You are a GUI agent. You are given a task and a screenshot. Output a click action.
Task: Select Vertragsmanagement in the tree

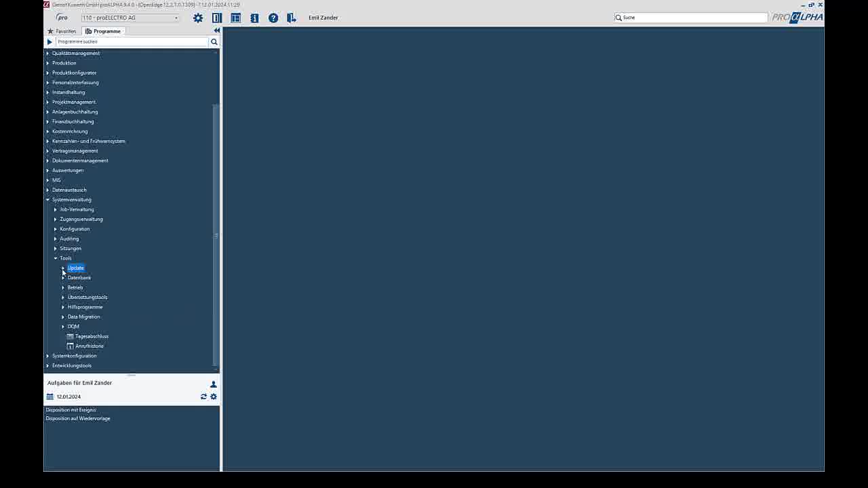[75, 151]
